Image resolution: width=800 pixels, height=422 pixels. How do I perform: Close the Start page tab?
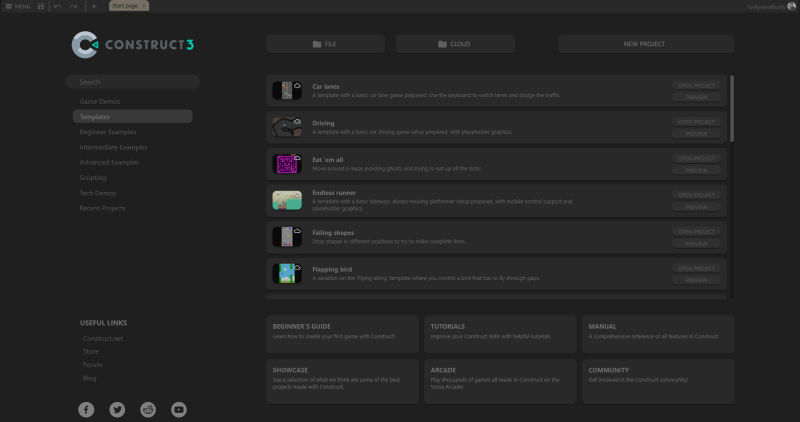pos(144,6)
